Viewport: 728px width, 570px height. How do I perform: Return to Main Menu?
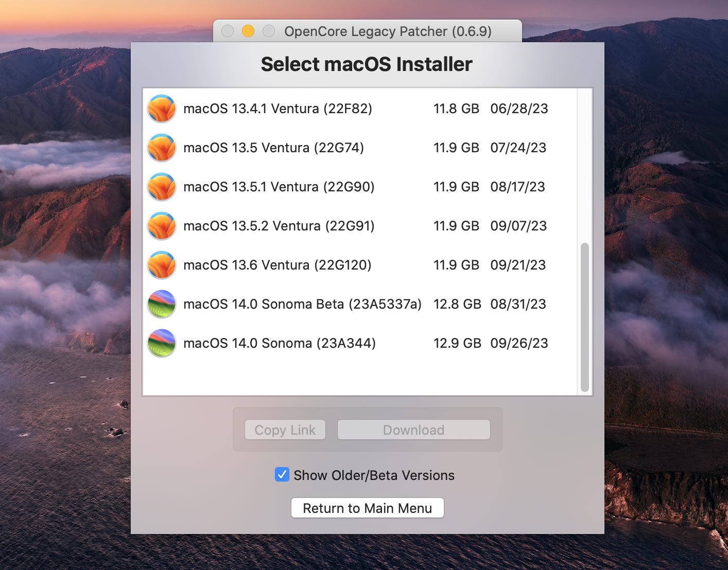coord(368,508)
